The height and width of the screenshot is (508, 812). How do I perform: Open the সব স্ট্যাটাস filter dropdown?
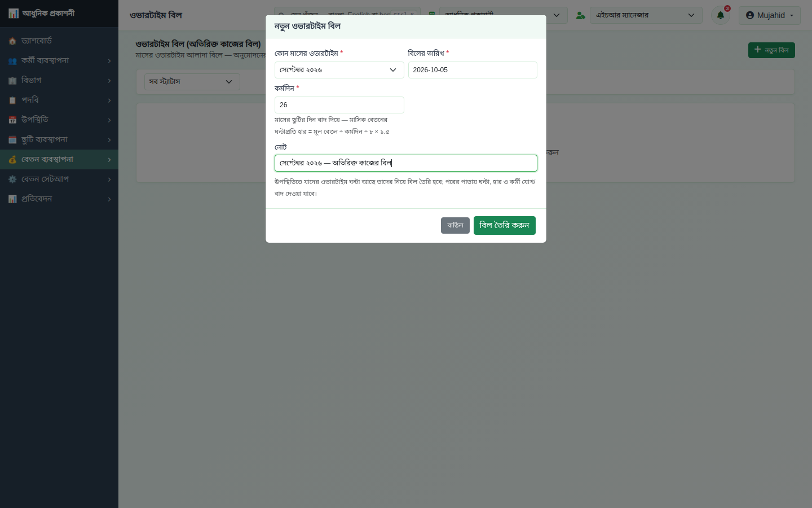tap(192, 82)
